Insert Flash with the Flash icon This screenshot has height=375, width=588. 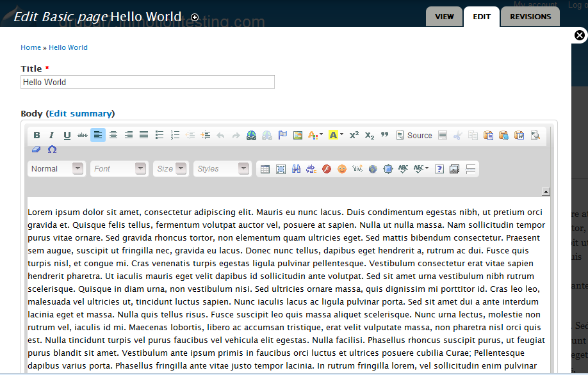point(327,169)
